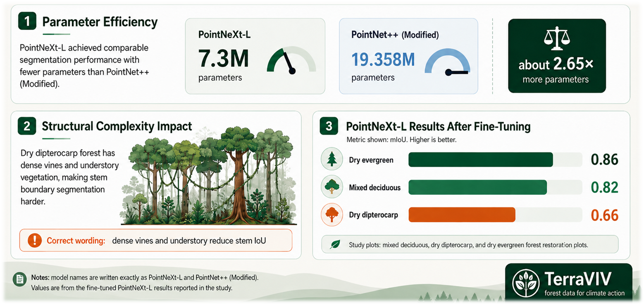Click the 19.358M value
The width and height of the screenshot is (644, 305).
[x=383, y=60]
